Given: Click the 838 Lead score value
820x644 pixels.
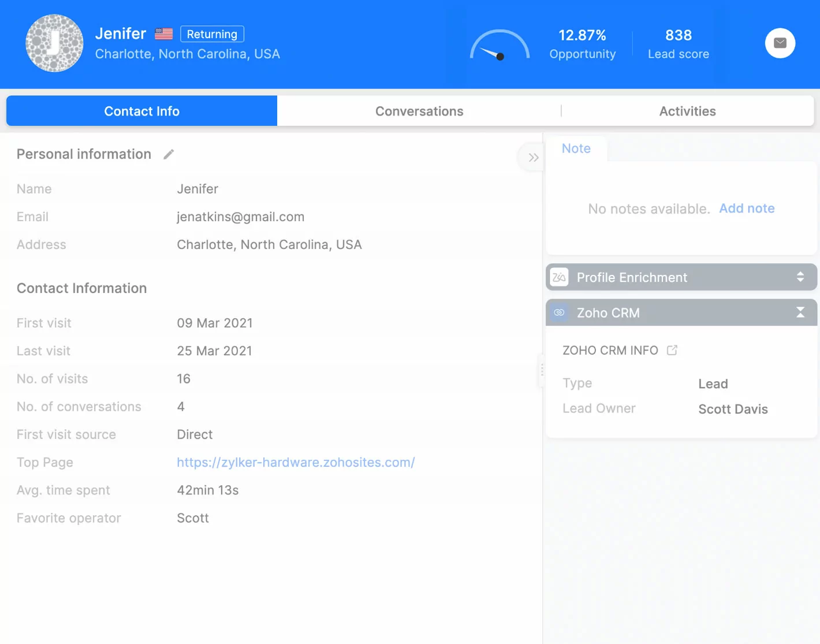Looking at the screenshot, I should [x=678, y=35].
